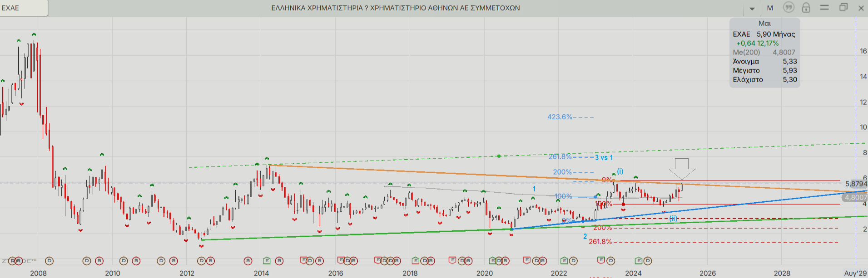The height and width of the screenshot is (278, 868).
Task: Click the D dividend marker just after 2008
Action: pyautogui.click(x=49, y=261)
